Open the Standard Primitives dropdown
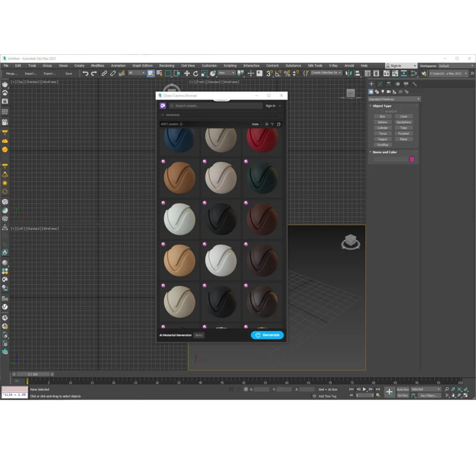 click(394, 99)
